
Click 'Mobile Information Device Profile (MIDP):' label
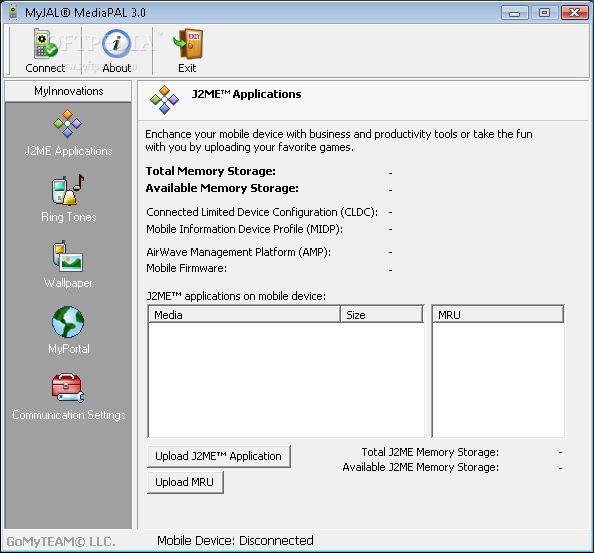(x=244, y=229)
